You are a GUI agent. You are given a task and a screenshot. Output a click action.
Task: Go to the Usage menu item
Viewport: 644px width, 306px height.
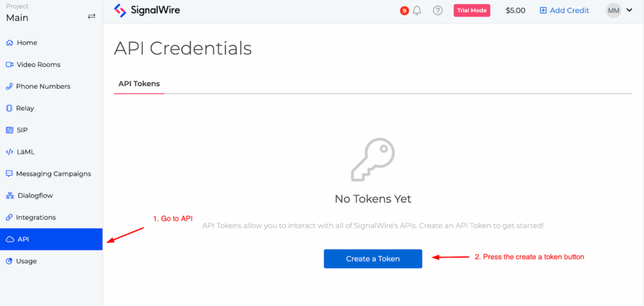click(x=26, y=261)
